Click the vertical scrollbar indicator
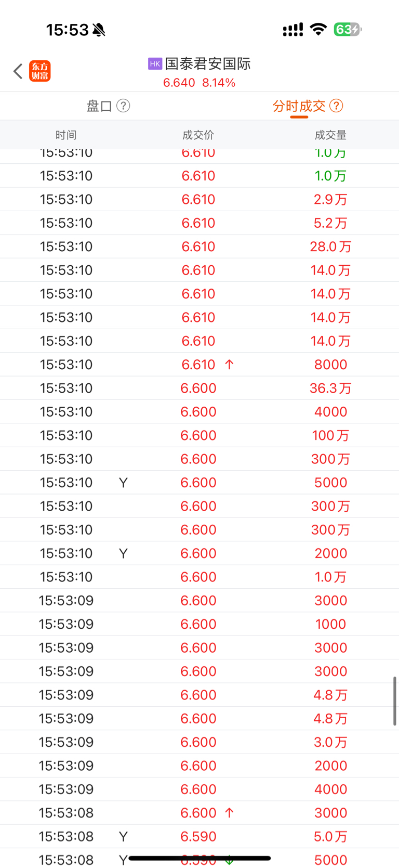The width and height of the screenshot is (399, 868). click(395, 701)
